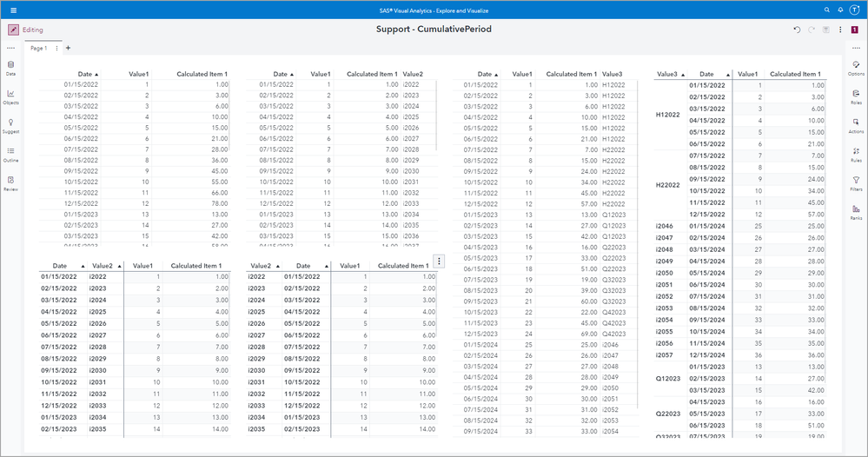Open the report's more options menu
868x457 pixels.
(x=838, y=30)
